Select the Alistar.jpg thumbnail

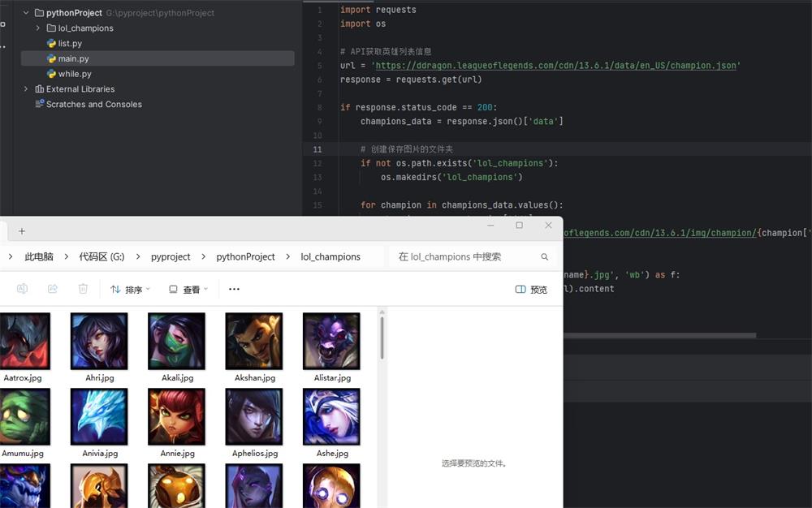(x=331, y=341)
